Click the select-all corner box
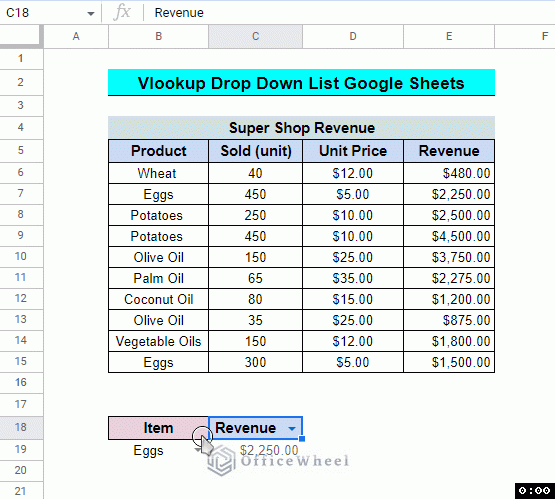Image resolution: width=555 pixels, height=499 pixels. pyautogui.click(x=21, y=35)
